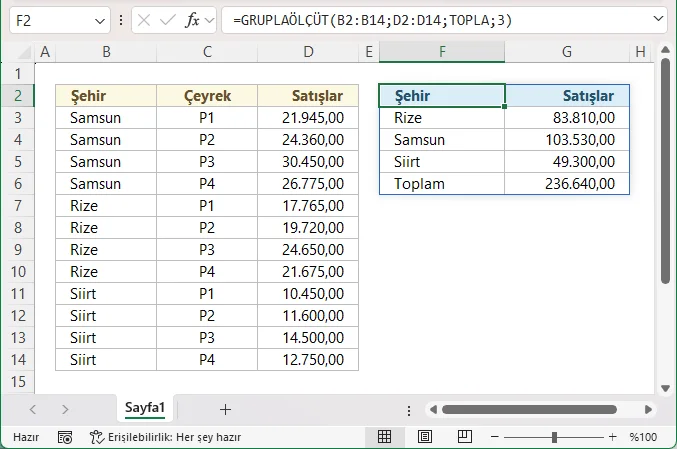Select the Satışlar header cell in column G
The width and height of the screenshot is (677, 449).
567,95
